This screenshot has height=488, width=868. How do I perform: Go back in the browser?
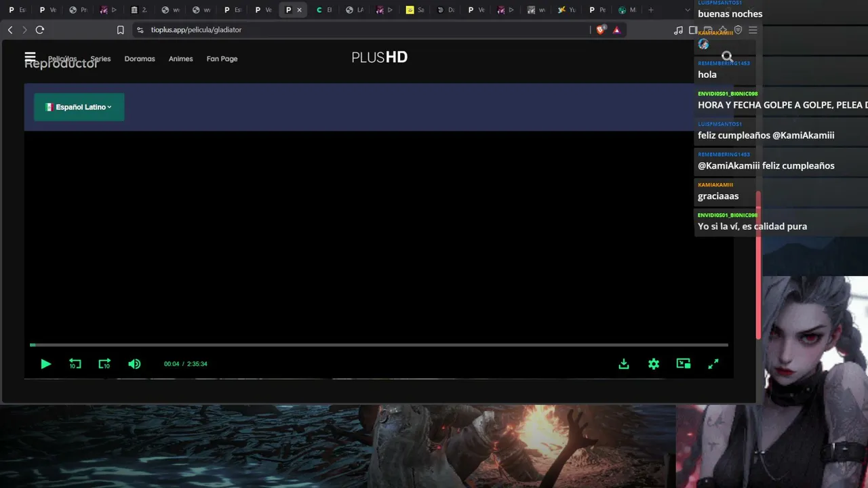pos(10,30)
